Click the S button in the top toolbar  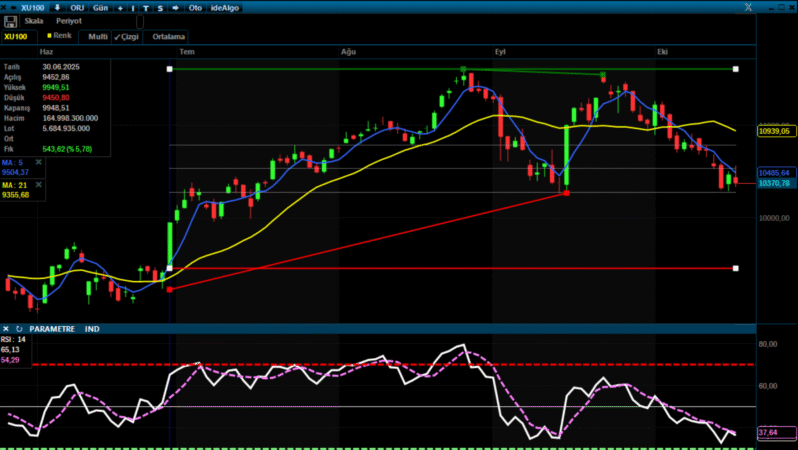(160, 7)
